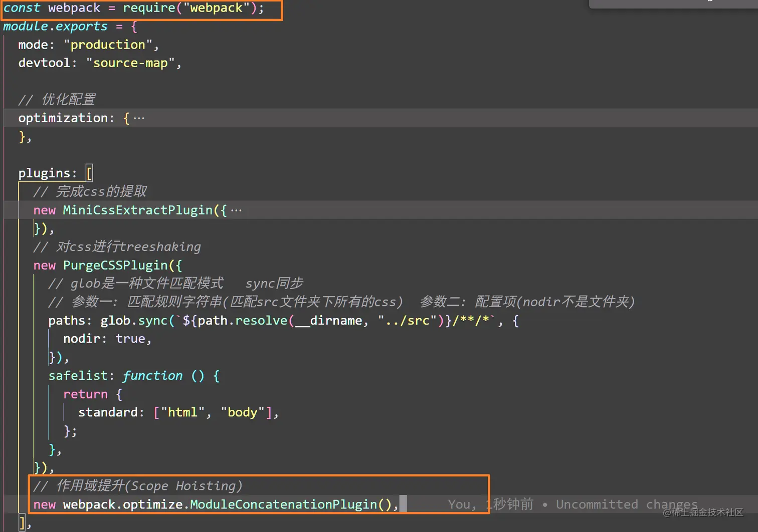The height and width of the screenshot is (532, 758).
Task: Click the require("webpack") statement
Action: (193, 8)
